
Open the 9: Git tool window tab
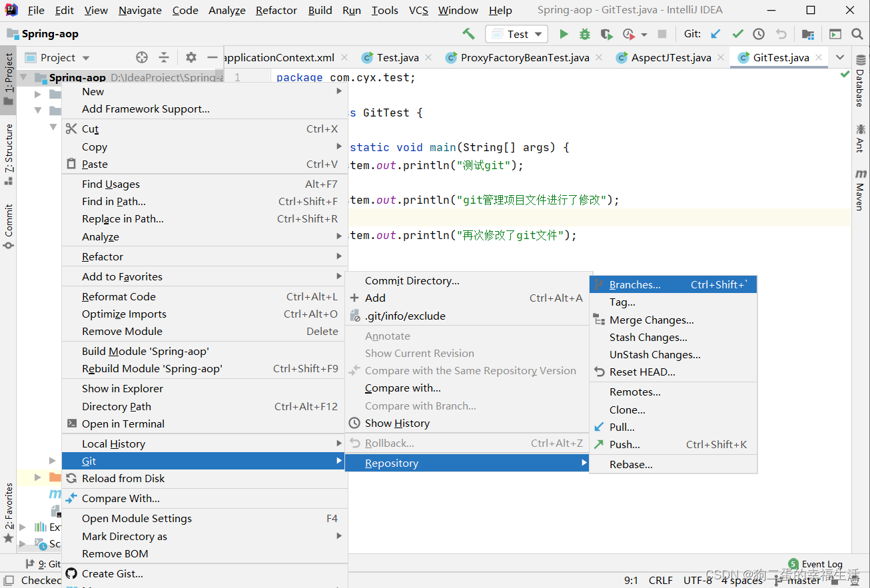point(43,564)
